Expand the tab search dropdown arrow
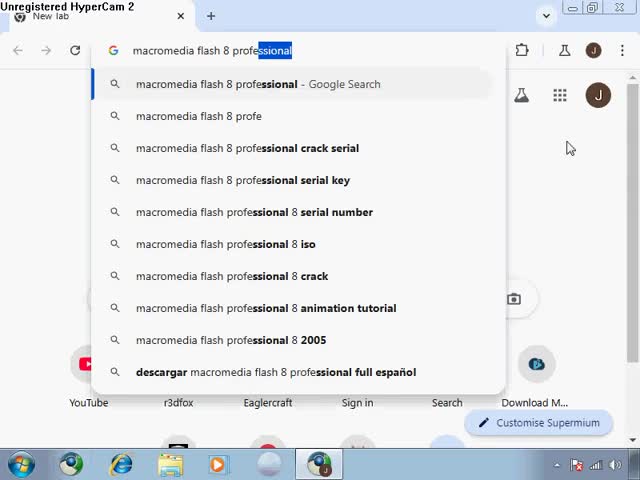640x480 pixels. click(x=546, y=15)
